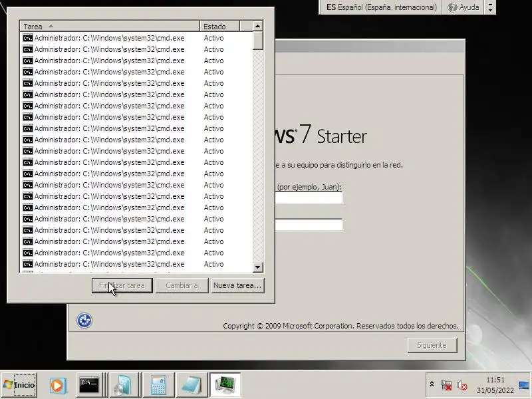The image size is (532, 399).
Task: Open the music disc icon in the taskbar
Action: pos(123,385)
